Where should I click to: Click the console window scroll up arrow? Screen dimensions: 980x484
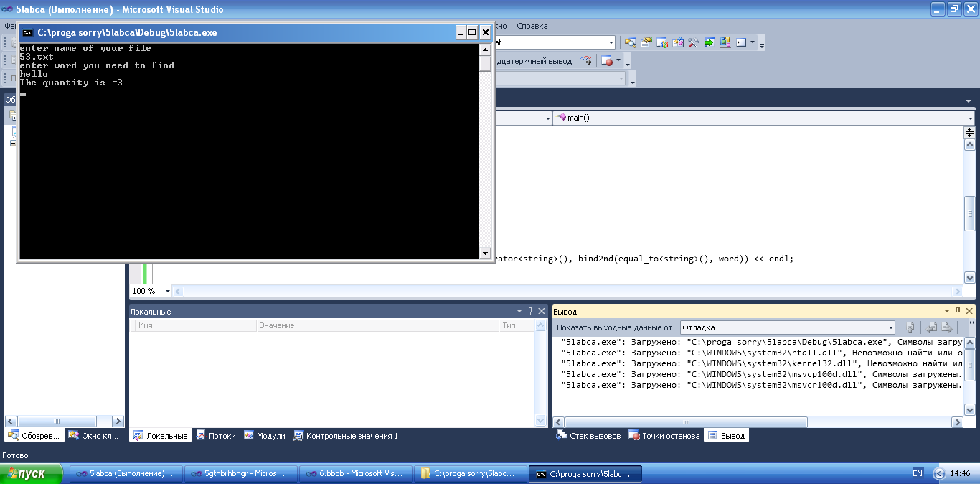[486, 49]
